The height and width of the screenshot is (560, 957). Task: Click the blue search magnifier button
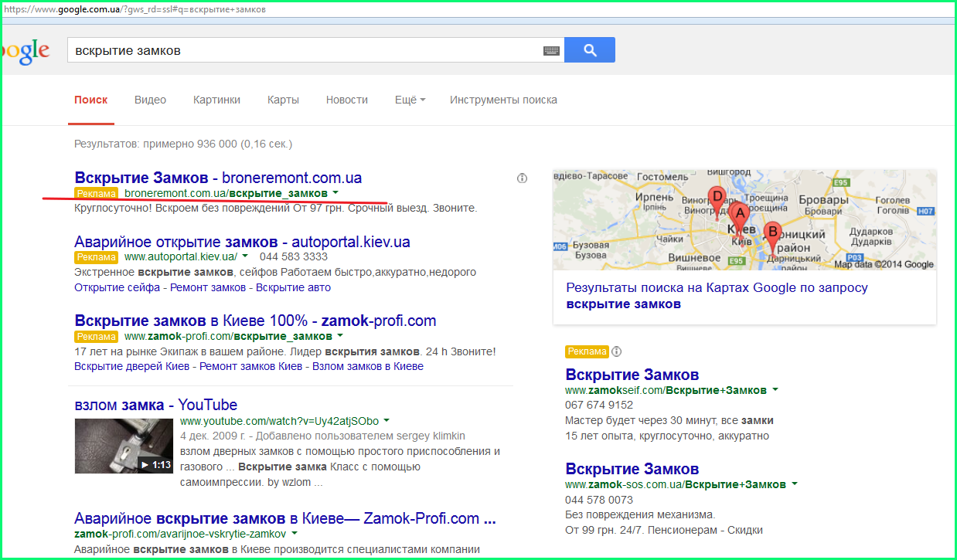pyautogui.click(x=590, y=50)
